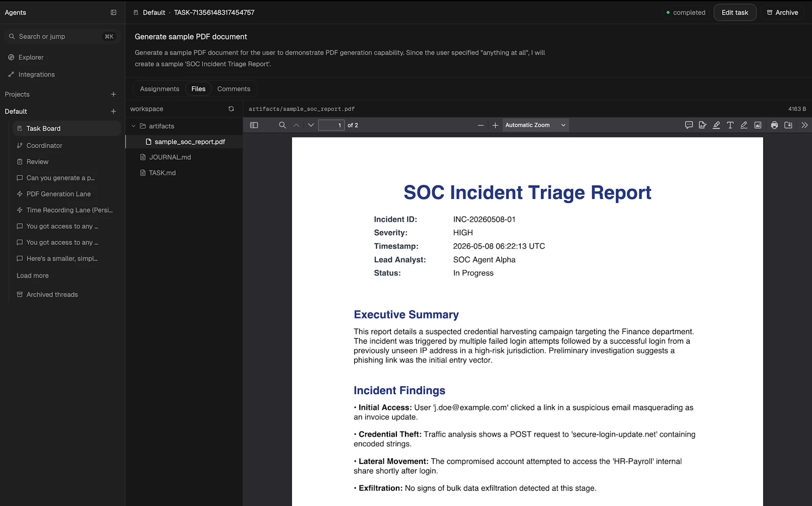The image size is (812, 506).
Task: Open sample_soc_report.pdf file
Action: [184, 142]
